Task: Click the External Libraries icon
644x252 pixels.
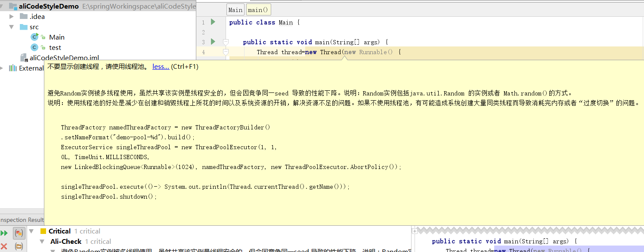Action: coord(12,68)
